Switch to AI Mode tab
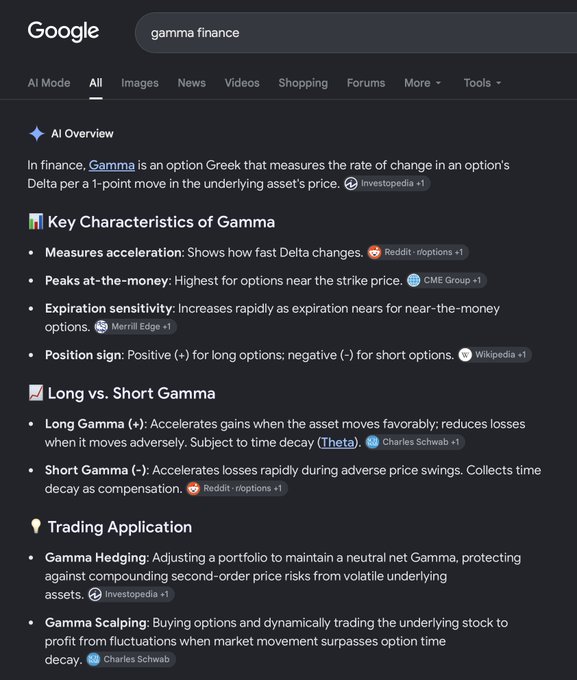This screenshot has height=680, width=577. [49, 83]
